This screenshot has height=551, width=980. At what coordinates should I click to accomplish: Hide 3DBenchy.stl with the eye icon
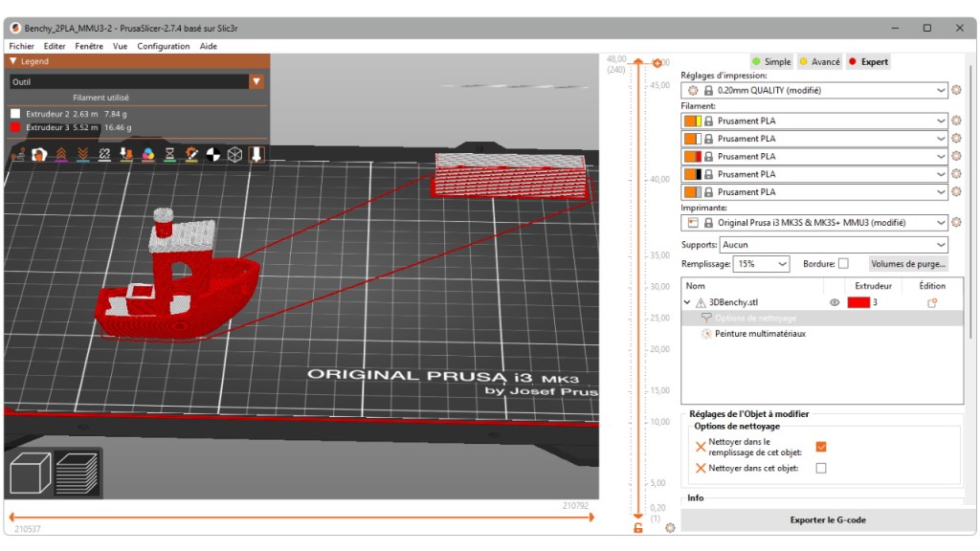(x=835, y=303)
